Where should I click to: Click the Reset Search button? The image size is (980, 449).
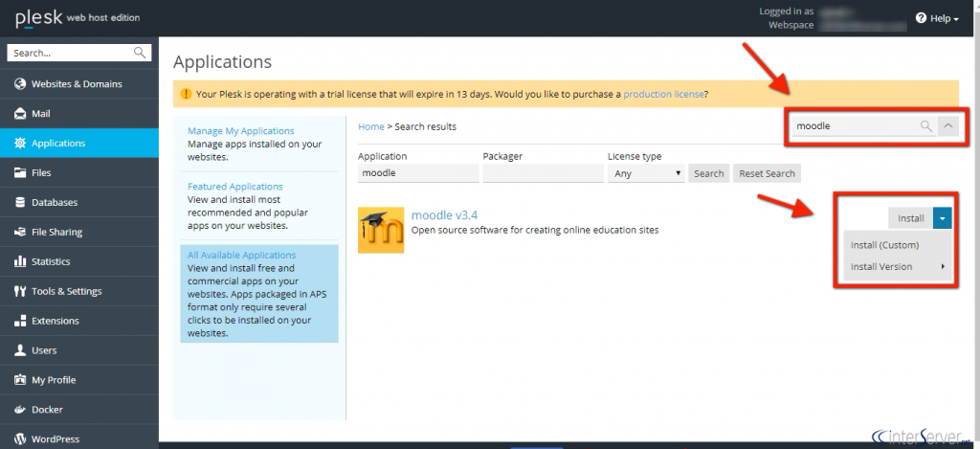pyautogui.click(x=767, y=173)
